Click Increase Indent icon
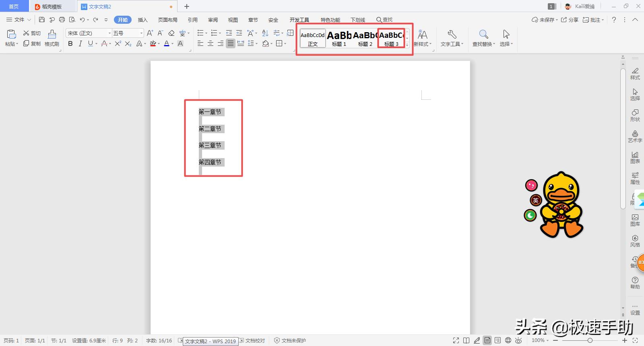 (x=239, y=33)
